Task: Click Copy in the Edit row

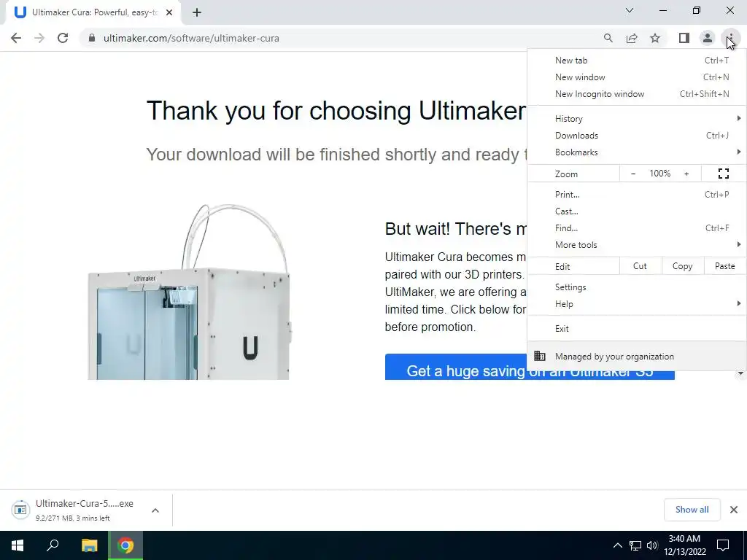Action: [682, 266]
